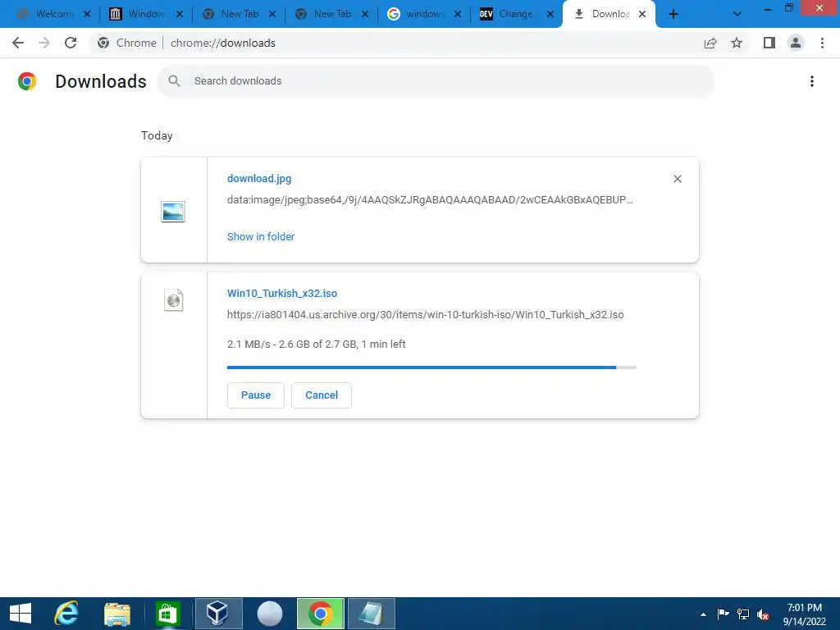The height and width of the screenshot is (630, 840).
Task: Close the Welcome tab
Action: click(x=87, y=15)
